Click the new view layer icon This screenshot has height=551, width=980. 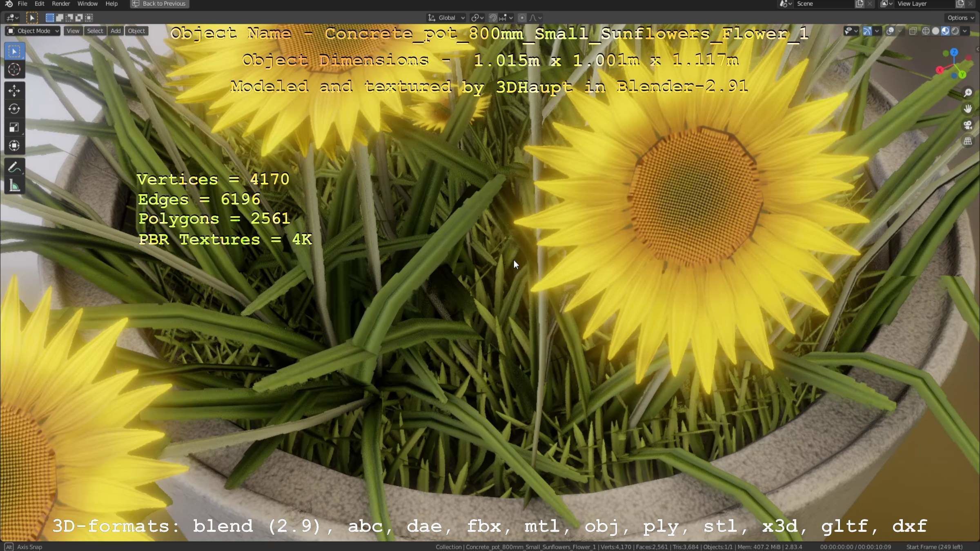(x=960, y=4)
